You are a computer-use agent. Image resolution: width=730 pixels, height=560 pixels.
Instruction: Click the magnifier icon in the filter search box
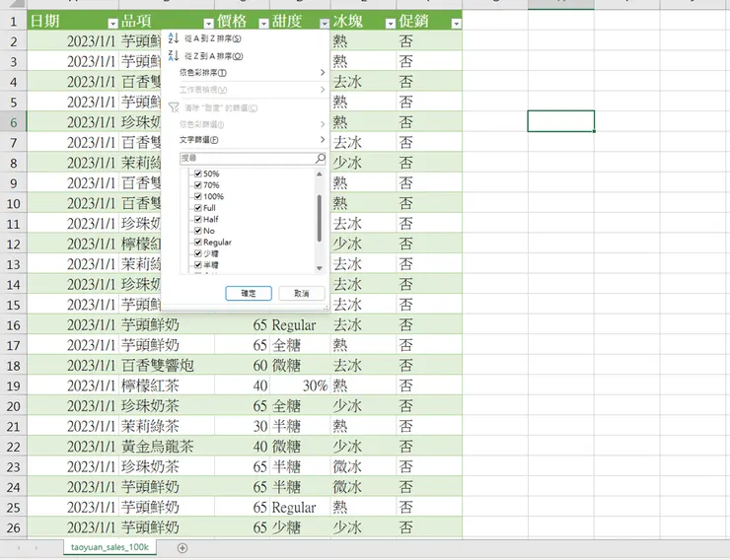pyautogui.click(x=321, y=159)
